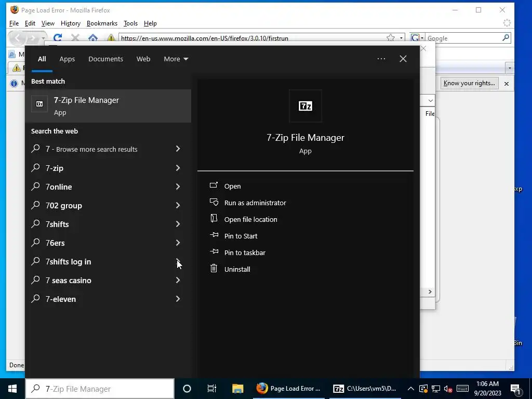Open the notification center icon
This screenshot has height=399, width=532.
(x=515, y=389)
